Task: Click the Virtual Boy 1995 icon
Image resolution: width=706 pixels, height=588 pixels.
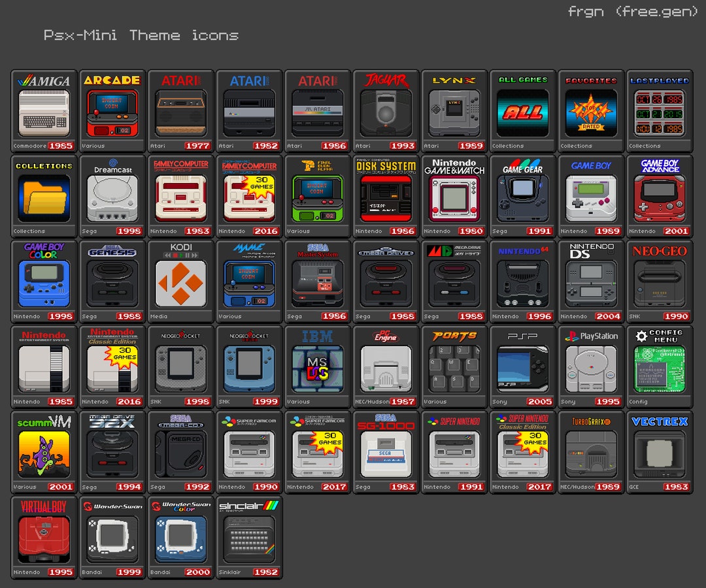Action: 43,534
